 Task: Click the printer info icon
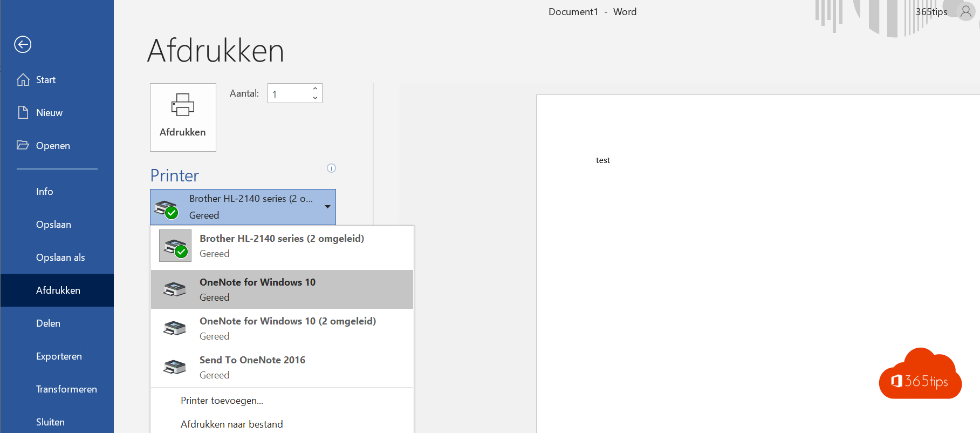[x=331, y=168]
